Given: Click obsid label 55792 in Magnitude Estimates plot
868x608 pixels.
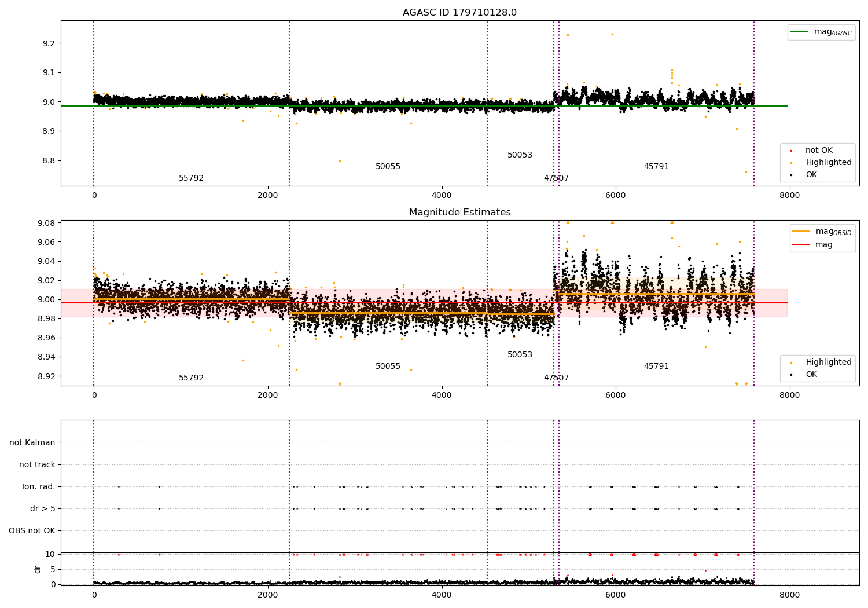Looking at the screenshot, I should point(191,378).
